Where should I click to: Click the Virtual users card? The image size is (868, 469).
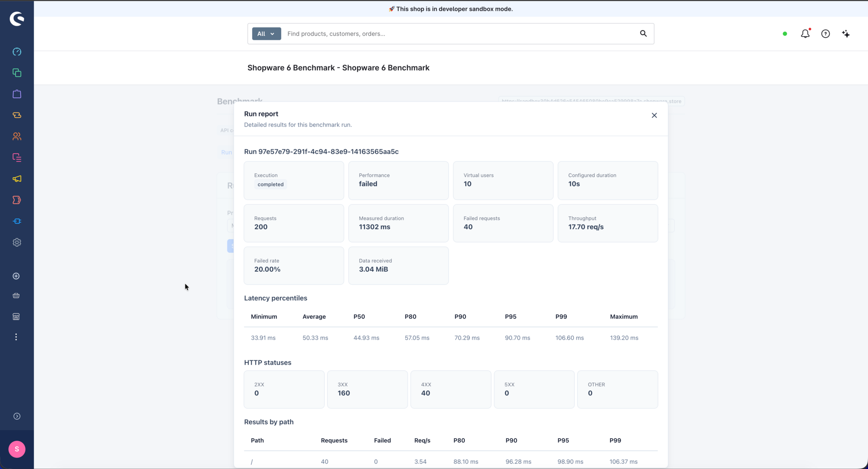coord(503,180)
